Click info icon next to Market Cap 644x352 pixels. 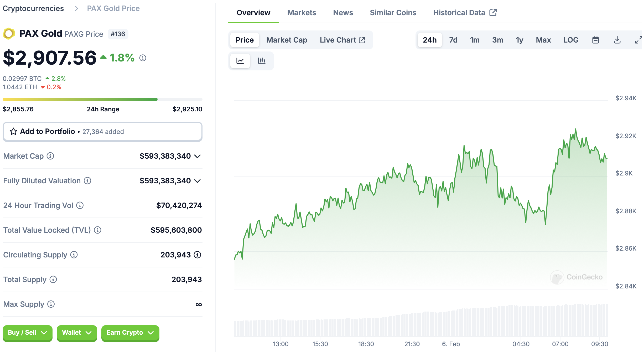pyautogui.click(x=50, y=156)
